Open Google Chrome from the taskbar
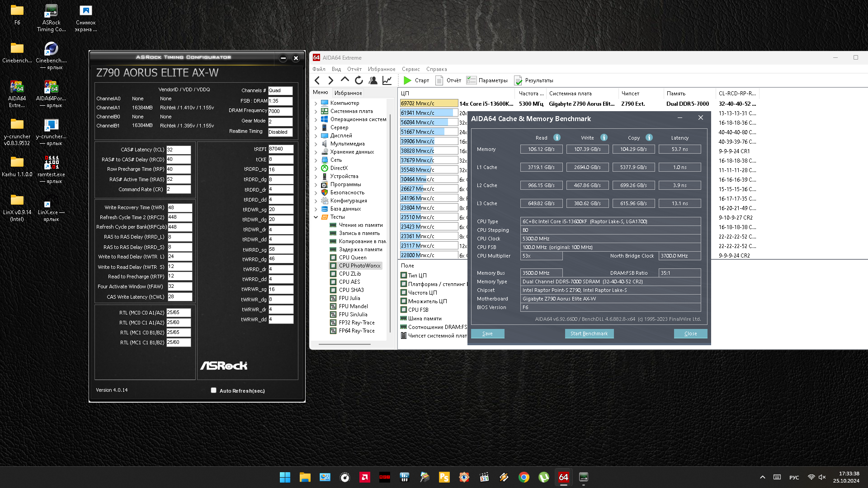The height and width of the screenshot is (488, 868). pyautogui.click(x=524, y=477)
